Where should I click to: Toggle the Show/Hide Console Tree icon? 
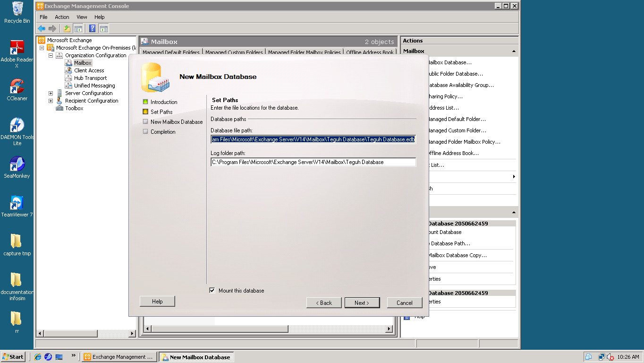[78, 28]
